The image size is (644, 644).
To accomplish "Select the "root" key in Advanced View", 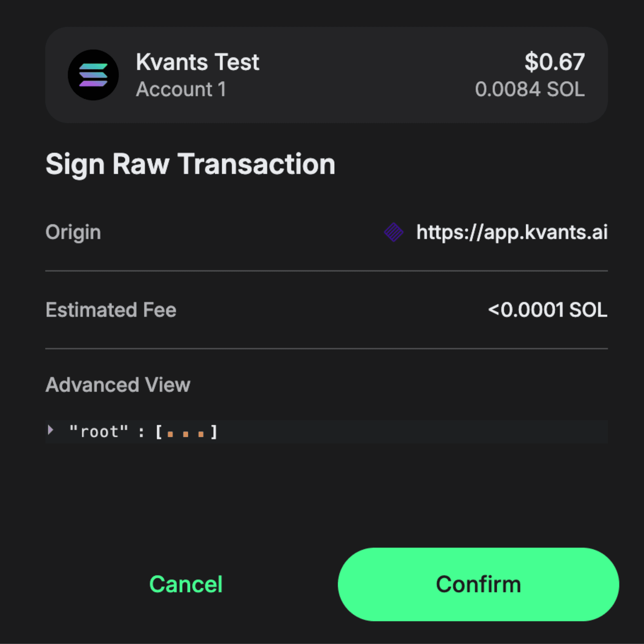I will tap(99, 432).
